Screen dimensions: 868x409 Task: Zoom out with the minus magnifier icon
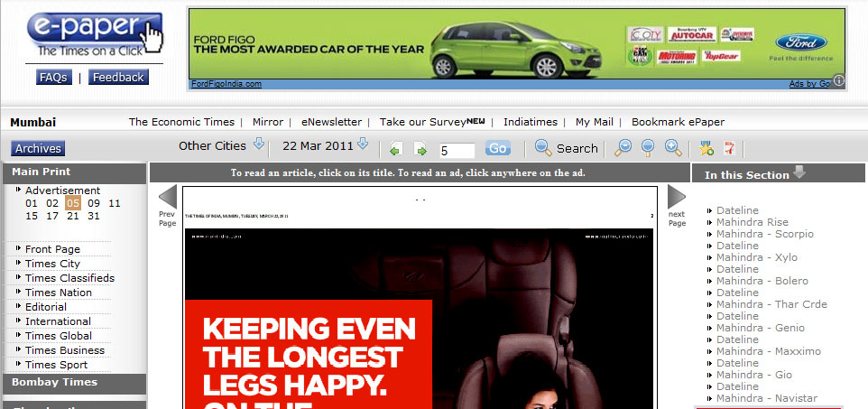coord(623,148)
